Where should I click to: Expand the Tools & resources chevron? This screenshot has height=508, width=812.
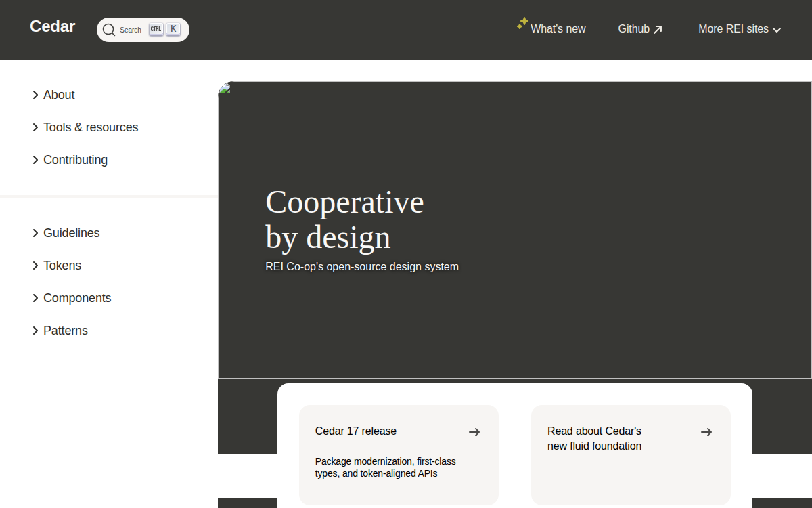tap(35, 127)
